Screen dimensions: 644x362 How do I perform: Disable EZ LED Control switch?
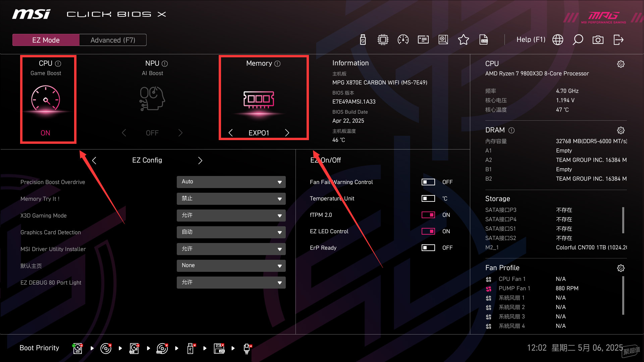[428, 231]
